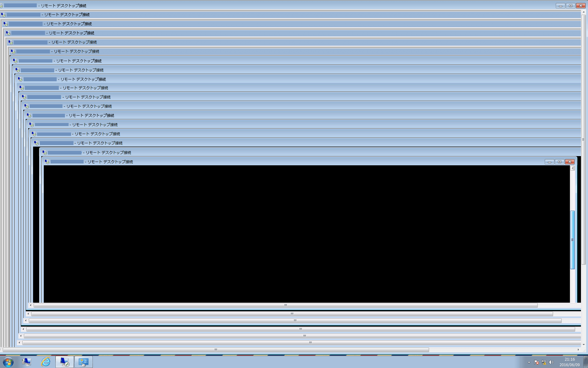Close the outermost Remote Desktop window
This screenshot has height=368, width=588.
(x=581, y=6)
